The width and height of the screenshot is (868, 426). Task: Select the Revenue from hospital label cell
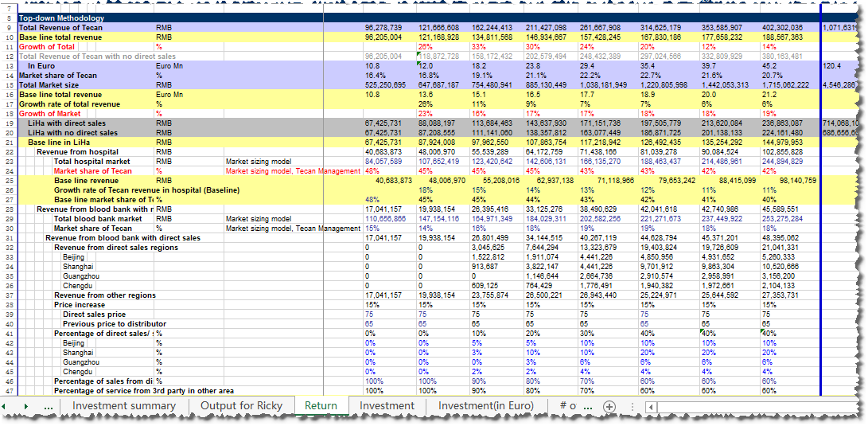coord(77,152)
